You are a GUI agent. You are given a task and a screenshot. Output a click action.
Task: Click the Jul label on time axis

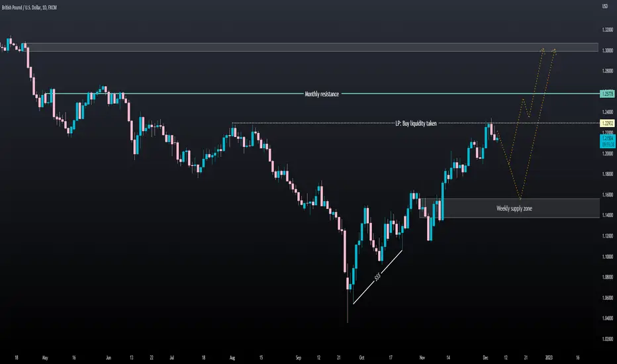(x=171, y=357)
